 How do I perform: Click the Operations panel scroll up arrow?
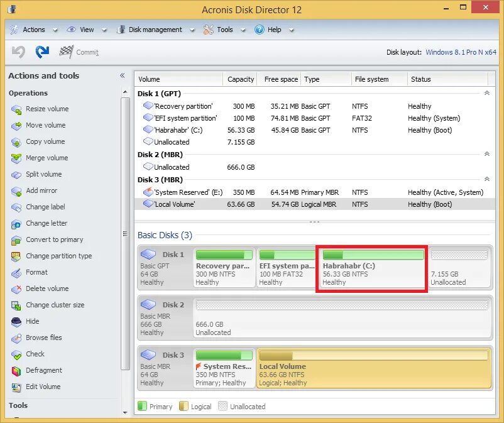point(125,92)
